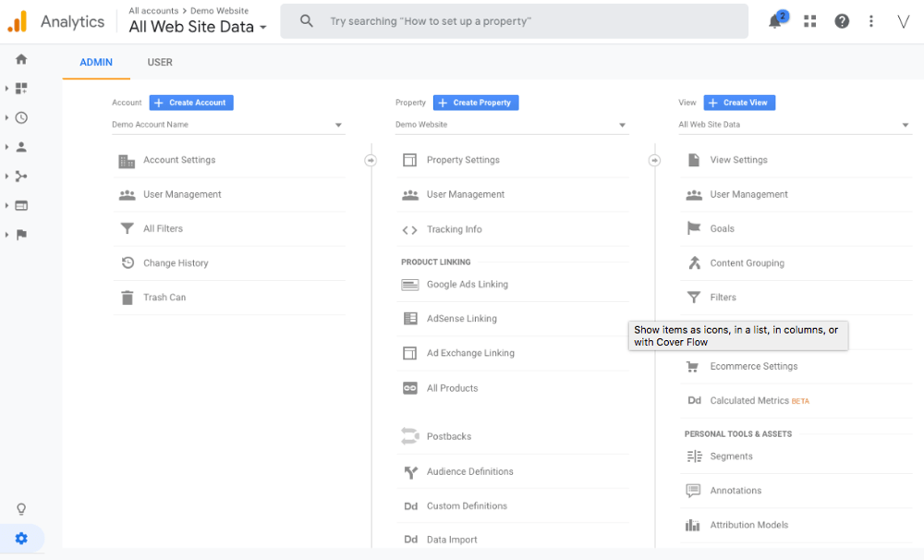Open Realtime reports clock icon
Image resolution: width=924 pixels, height=560 pixels.
coord(21,118)
